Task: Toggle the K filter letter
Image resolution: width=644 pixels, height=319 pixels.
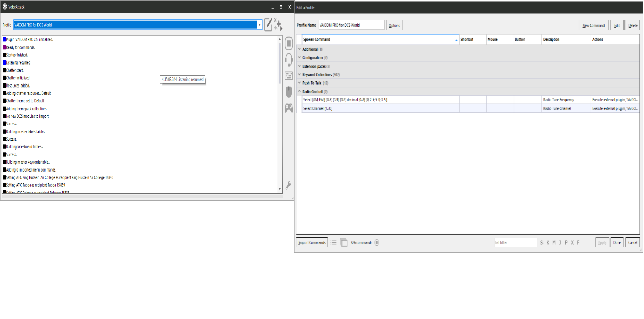Action: tap(548, 243)
